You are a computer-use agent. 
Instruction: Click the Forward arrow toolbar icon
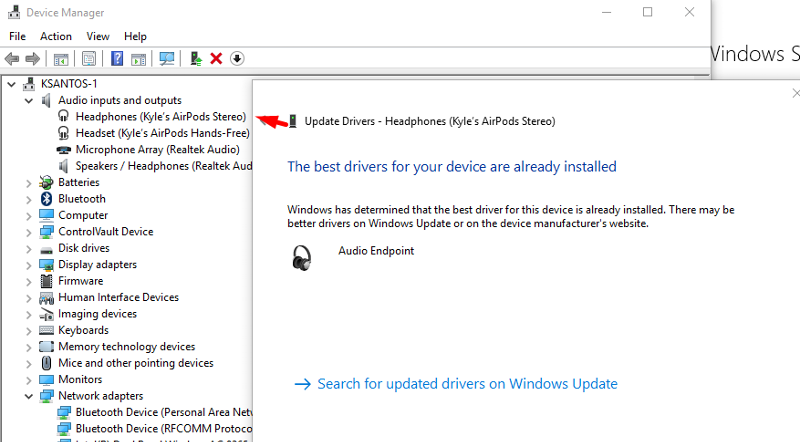[x=33, y=59]
